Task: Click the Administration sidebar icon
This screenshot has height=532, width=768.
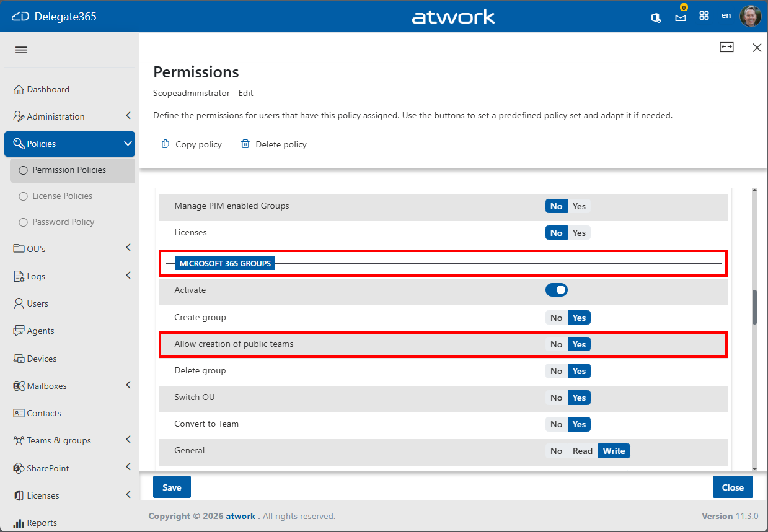Action: pos(19,116)
